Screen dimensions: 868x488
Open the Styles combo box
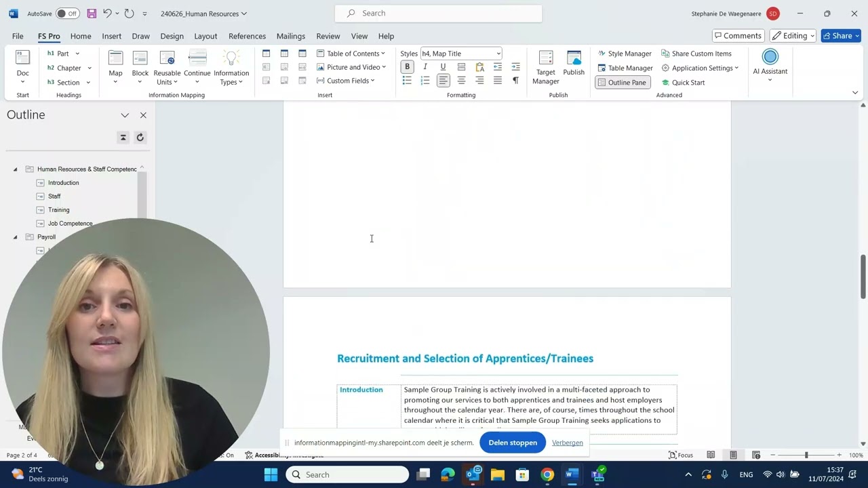tap(461, 54)
